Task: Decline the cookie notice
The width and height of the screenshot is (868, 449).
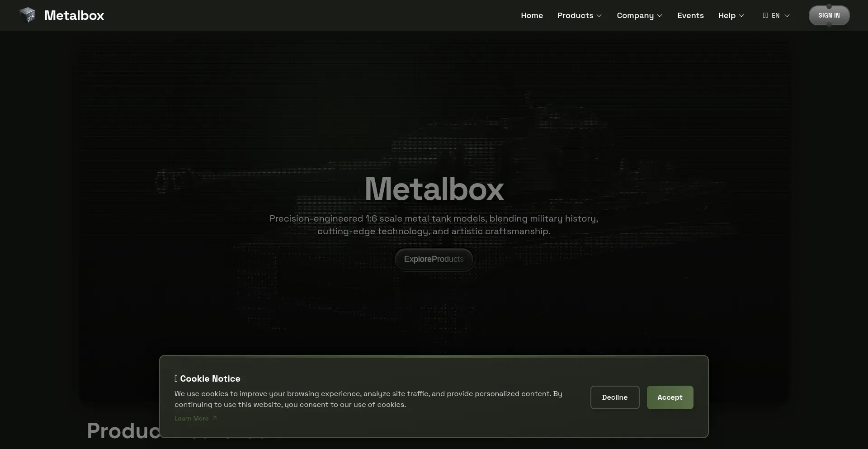Action: [614, 397]
